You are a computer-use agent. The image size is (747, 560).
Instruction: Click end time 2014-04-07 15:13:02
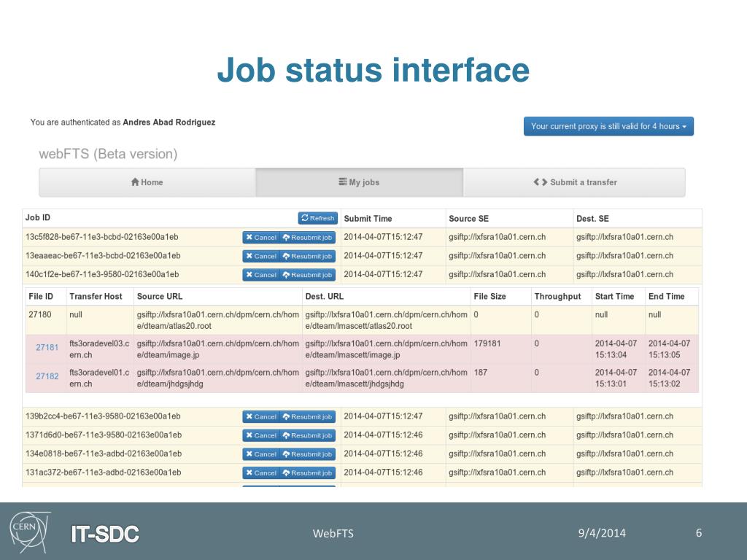670,378
